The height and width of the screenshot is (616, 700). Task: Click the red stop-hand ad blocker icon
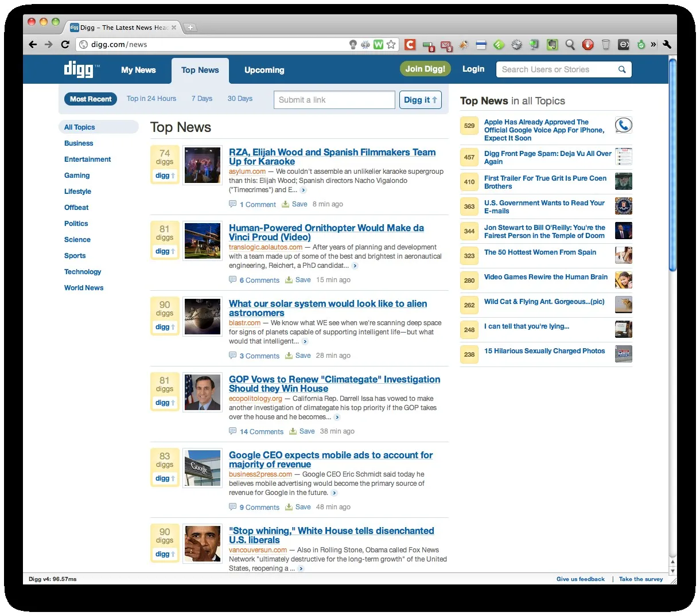click(588, 44)
